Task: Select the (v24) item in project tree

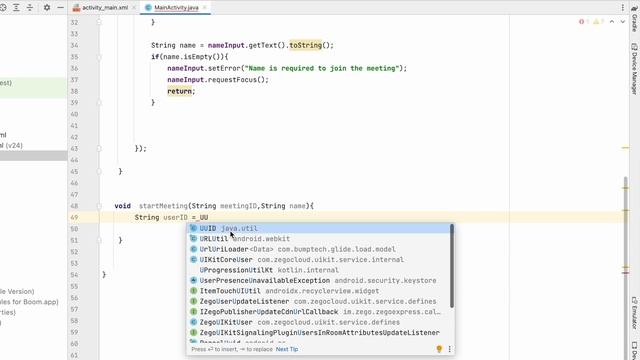Action: coord(11,145)
